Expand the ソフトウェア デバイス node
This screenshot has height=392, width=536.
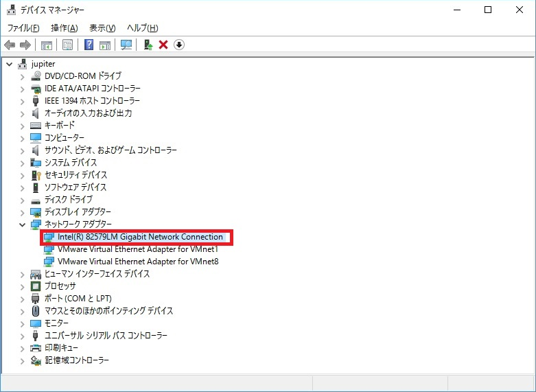coord(23,188)
